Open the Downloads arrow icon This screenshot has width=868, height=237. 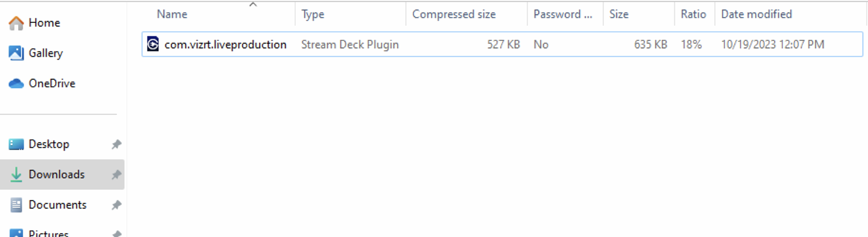click(x=17, y=174)
